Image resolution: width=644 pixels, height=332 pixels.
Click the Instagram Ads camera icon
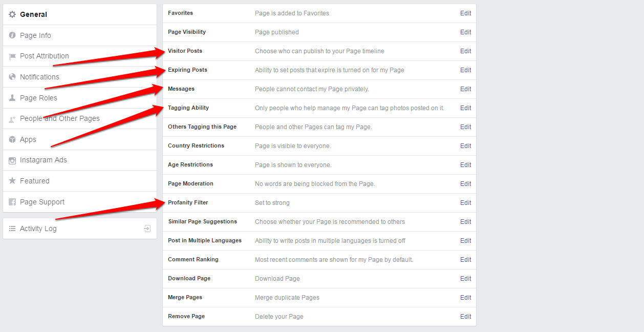tap(12, 160)
